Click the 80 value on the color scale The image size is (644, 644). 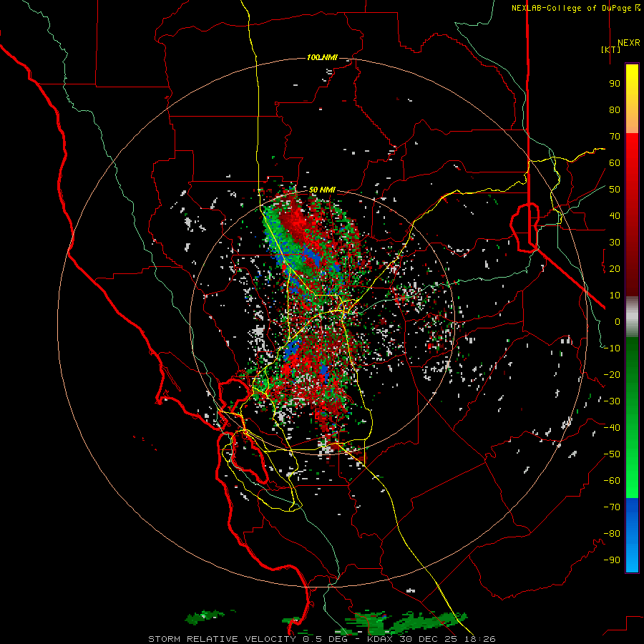(615, 110)
